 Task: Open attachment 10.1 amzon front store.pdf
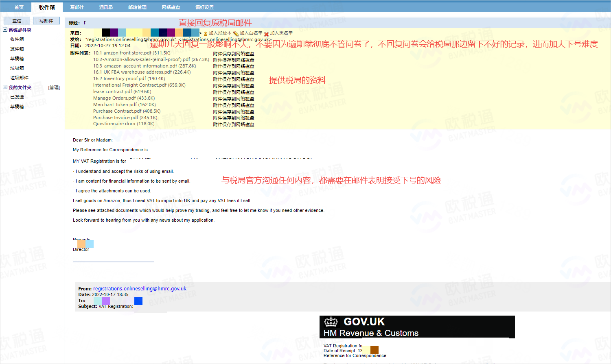point(132,53)
